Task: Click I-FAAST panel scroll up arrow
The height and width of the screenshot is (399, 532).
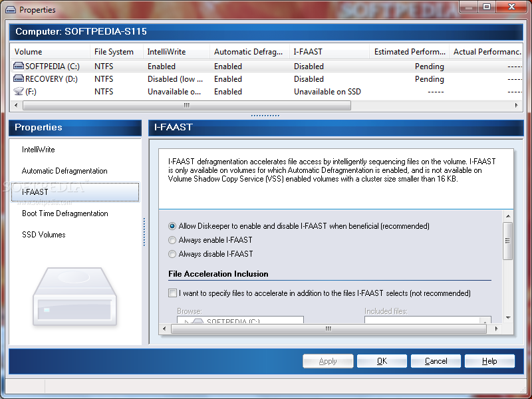Action: click(508, 216)
